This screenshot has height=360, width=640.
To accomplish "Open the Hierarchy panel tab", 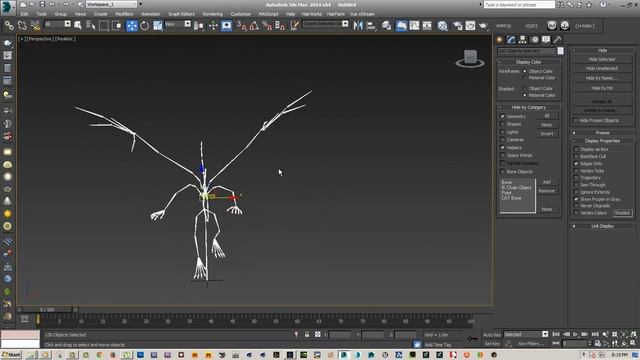I will pos(522,40).
